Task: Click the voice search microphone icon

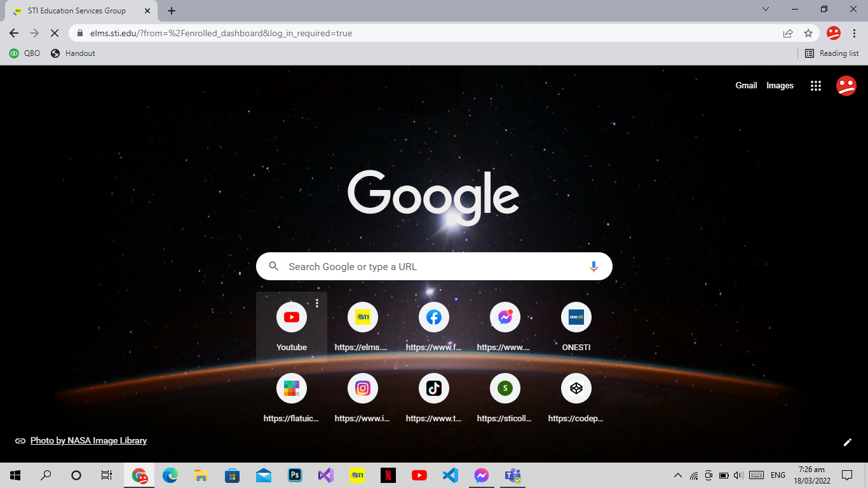Action: coord(593,267)
